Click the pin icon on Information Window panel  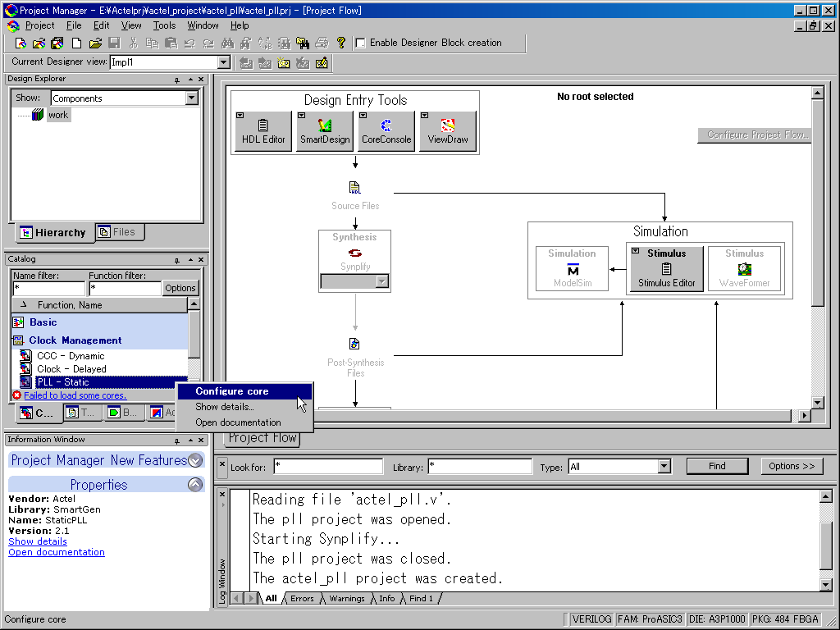(177, 441)
